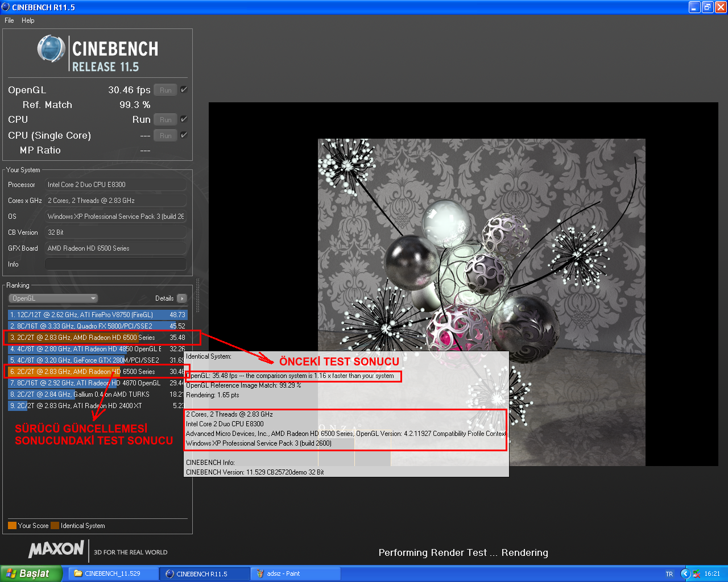
Task: Switch to CINEBENCH_11.529 folder taskbar item
Action: coord(113,573)
